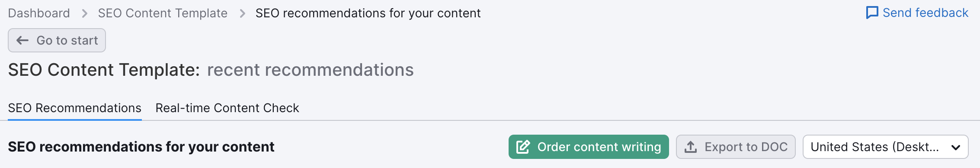Go to the Dashboard breadcrumb link
Screen dimensions: 980x168
point(39,13)
